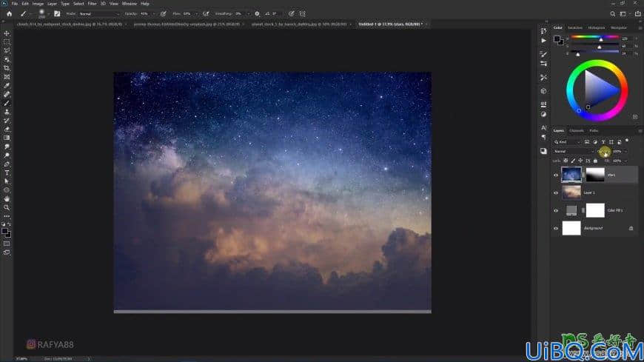Toggle visibility of Layer 1

(x=556, y=192)
